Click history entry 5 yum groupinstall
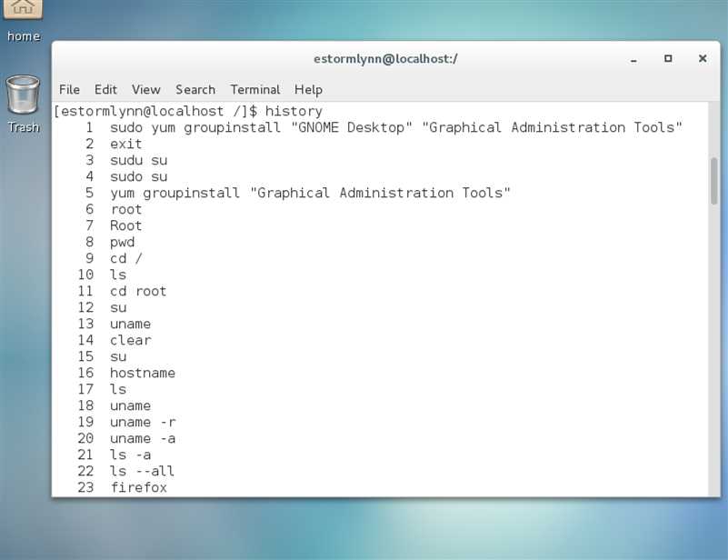Image resolution: width=728 pixels, height=560 pixels. 297,193
